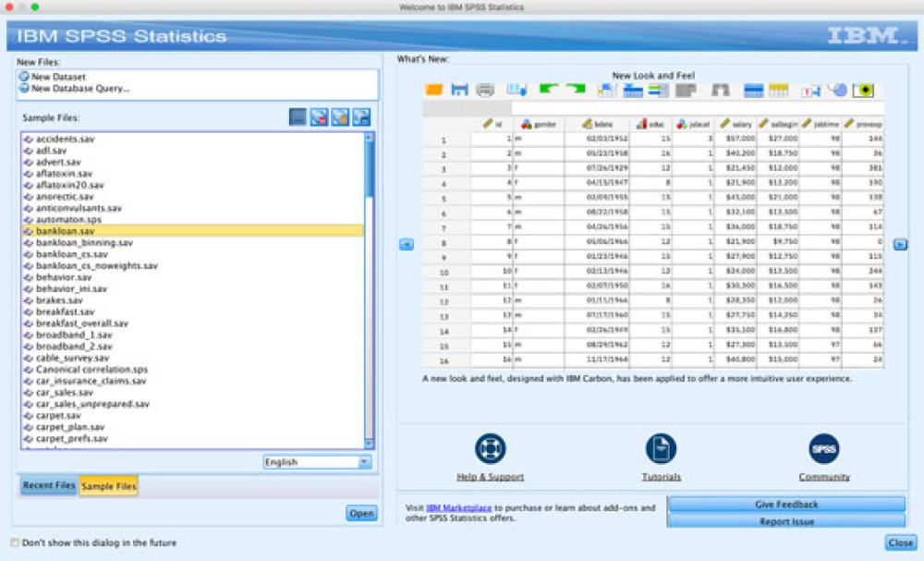Screen dimensions: 924x561
Task: Select automaton.sps in sample list
Action: [x=193, y=219]
